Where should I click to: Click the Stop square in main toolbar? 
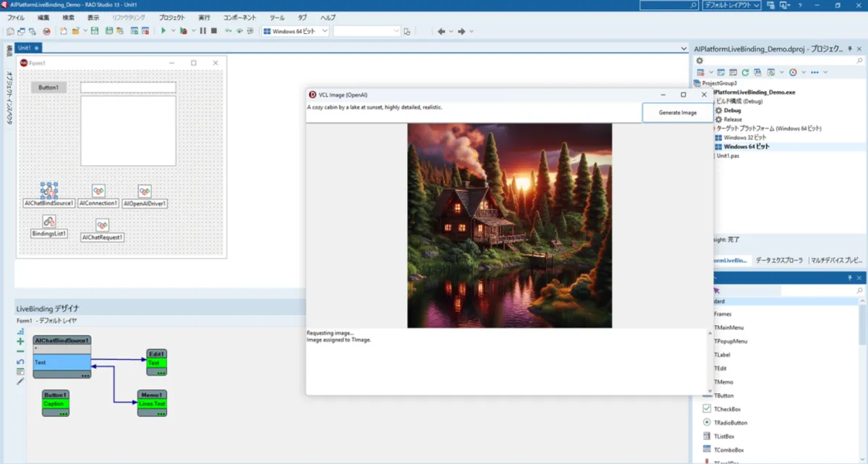(x=213, y=31)
